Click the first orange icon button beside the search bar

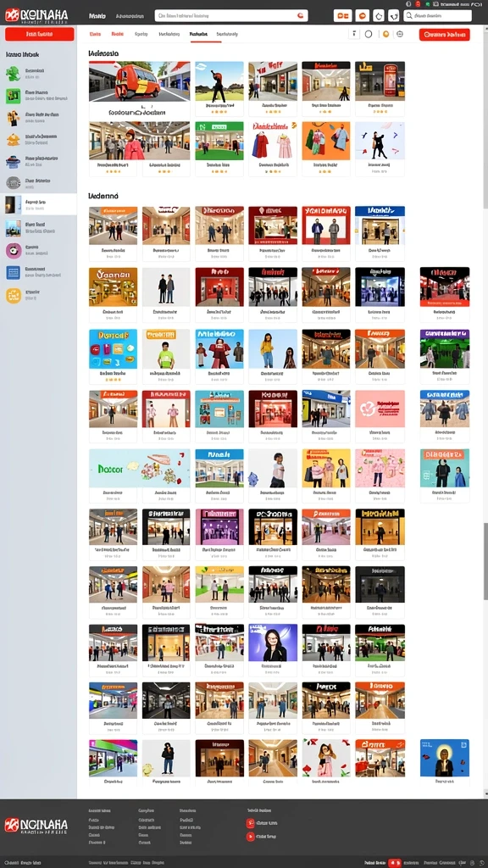click(x=342, y=15)
